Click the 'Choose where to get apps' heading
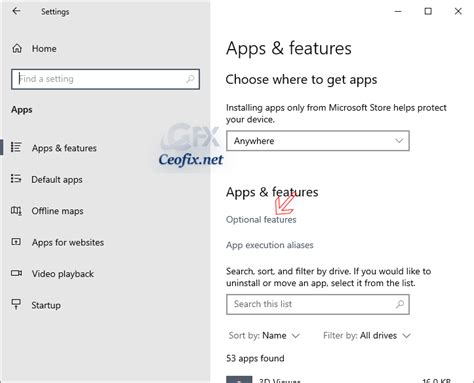This screenshot has width=474, height=383. click(x=301, y=80)
